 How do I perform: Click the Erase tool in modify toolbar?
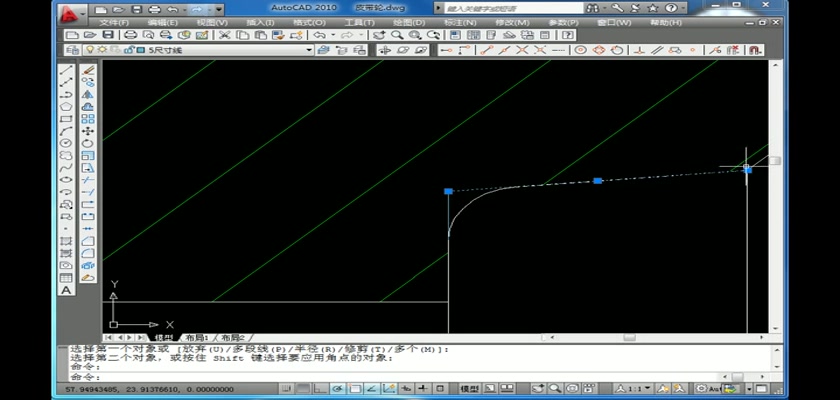(x=88, y=70)
